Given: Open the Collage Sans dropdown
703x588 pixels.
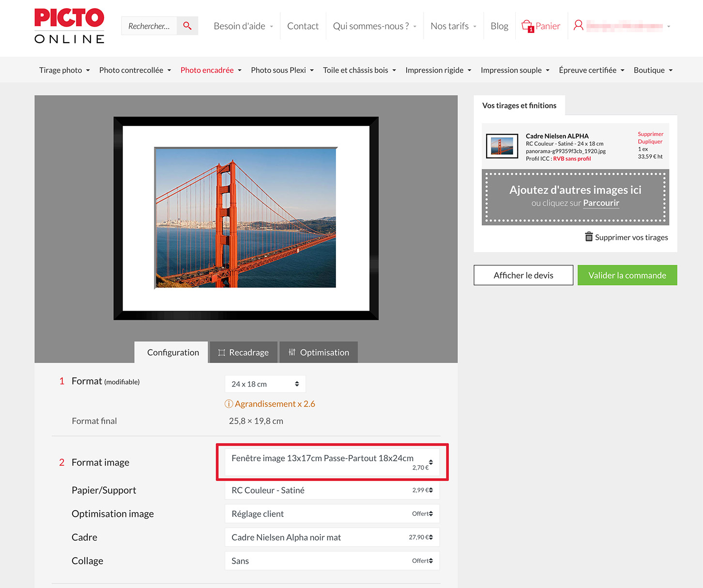Looking at the screenshot, I should [332, 561].
